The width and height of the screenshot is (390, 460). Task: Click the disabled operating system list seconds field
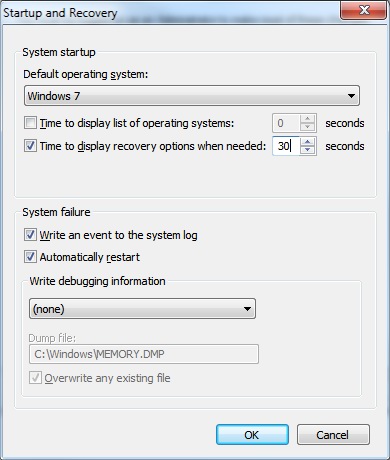pos(286,123)
